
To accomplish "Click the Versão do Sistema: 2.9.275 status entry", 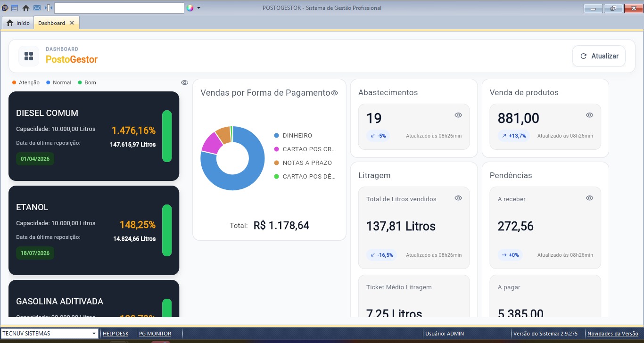I will click(545, 334).
